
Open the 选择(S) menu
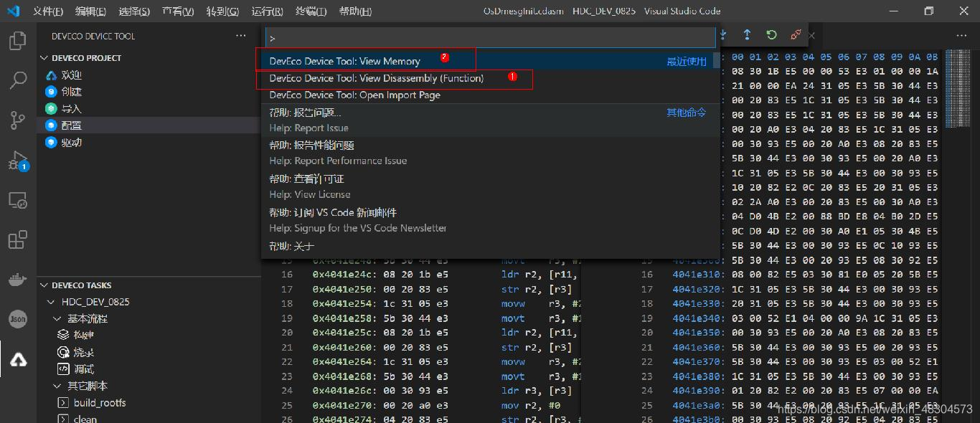[x=134, y=11]
